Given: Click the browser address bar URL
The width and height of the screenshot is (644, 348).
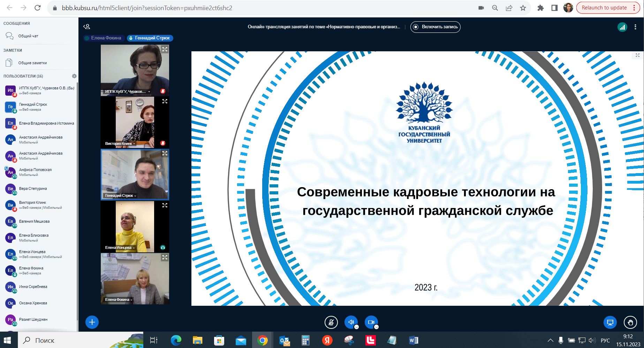Looking at the screenshot, I should pos(147,8).
